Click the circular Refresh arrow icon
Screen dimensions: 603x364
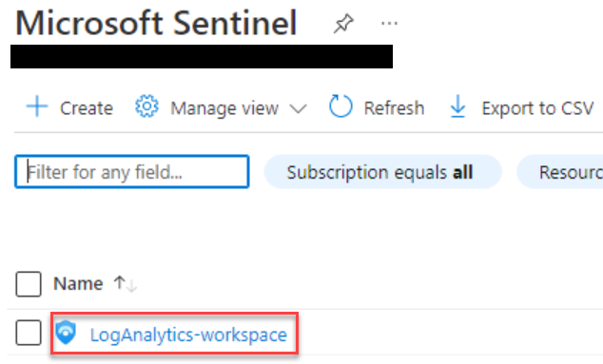click(x=340, y=106)
